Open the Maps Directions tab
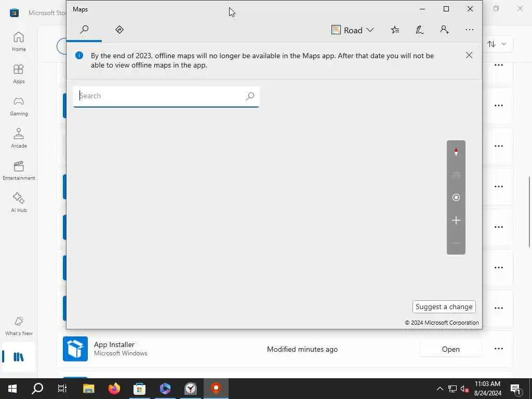This screenshot has width=532, height=399. tap(119, 30)
